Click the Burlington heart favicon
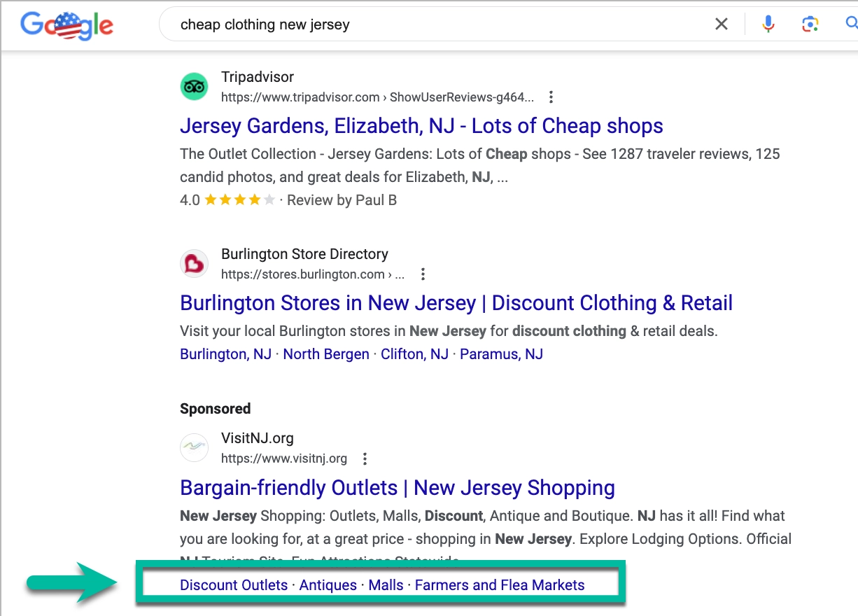This screenshot has height=616, width=858. click(194, 263)
